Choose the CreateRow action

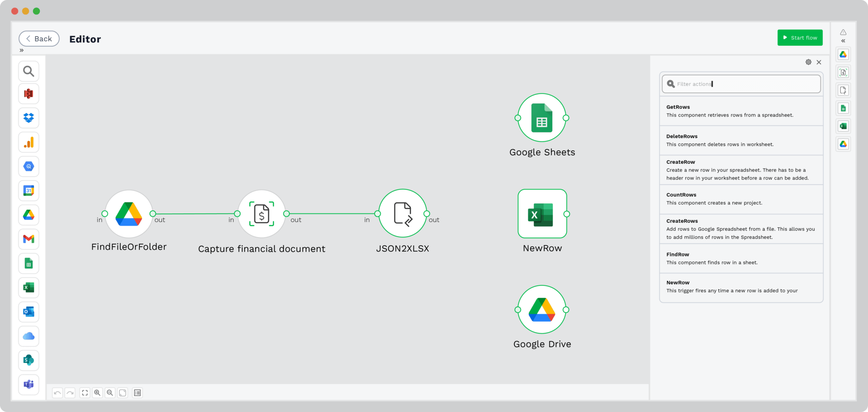click(x=741, y=169)
